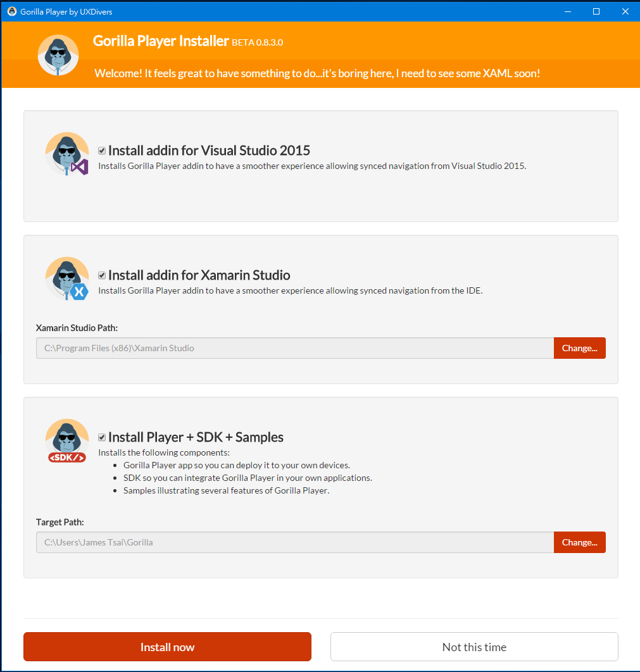The width and height of the screenshot is (640, 672).
Task: Click the Xamarin Studio gorilla icon
Action: (x=67, y=278)
